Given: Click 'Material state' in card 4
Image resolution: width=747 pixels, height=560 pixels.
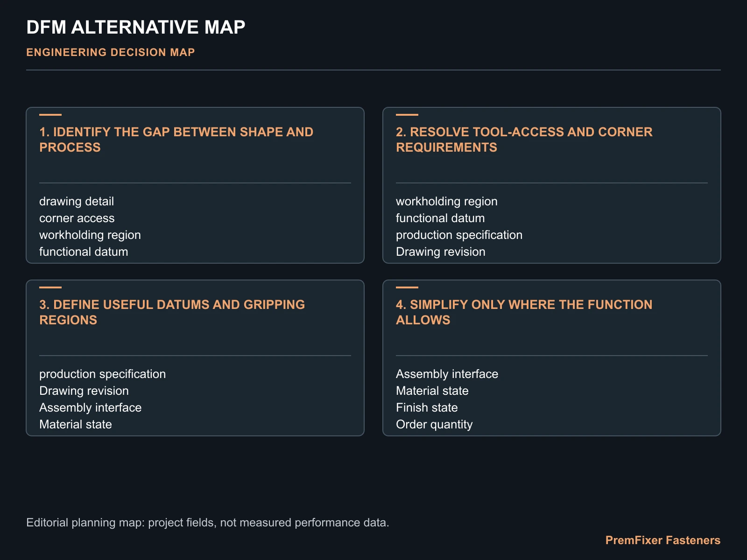Looking at the screenshot, I should tap(432, 391).
